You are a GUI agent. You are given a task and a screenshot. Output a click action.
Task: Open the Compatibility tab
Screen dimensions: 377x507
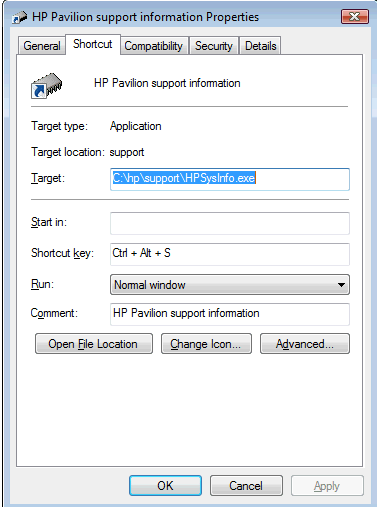coord(154,46)
